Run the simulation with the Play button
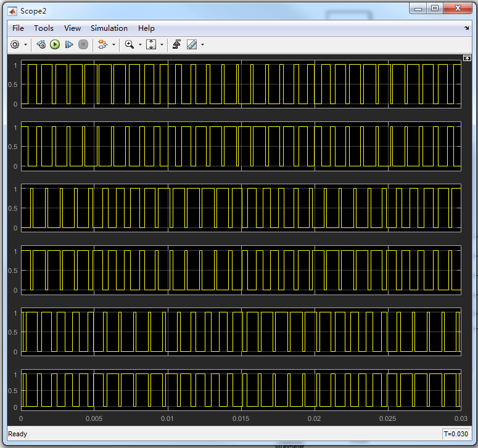Viewport: 478px width, 448px height. point(55,45)
